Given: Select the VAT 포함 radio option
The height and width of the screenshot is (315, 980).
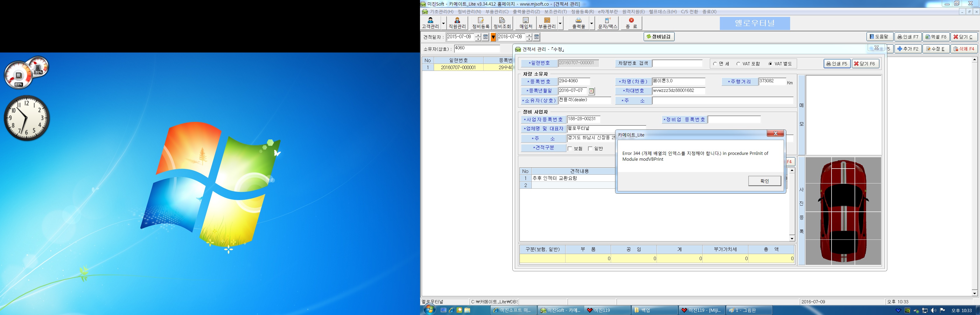Looking at the screenshot, I should pos(748,64).
